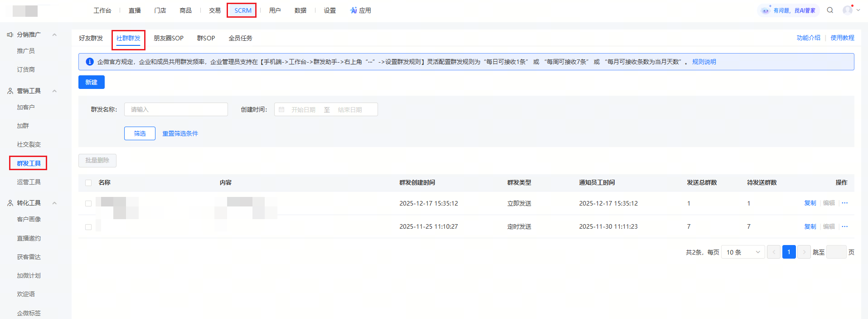Open 功能介绍 link
868x319 pixels.
[808, 38]
